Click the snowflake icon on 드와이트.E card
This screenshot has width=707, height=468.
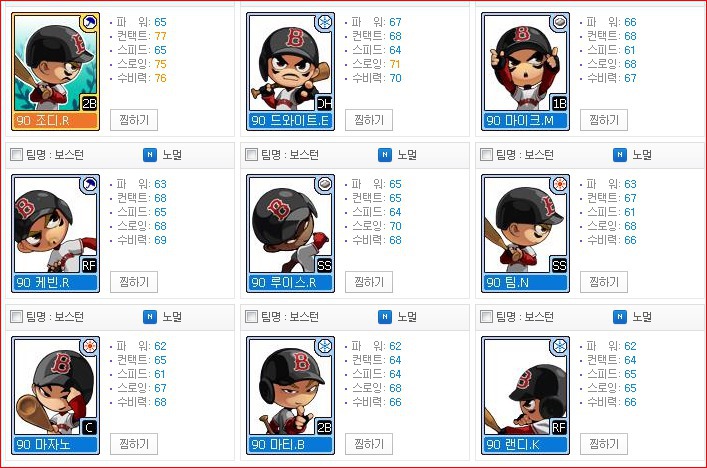[x=325, y=22]
